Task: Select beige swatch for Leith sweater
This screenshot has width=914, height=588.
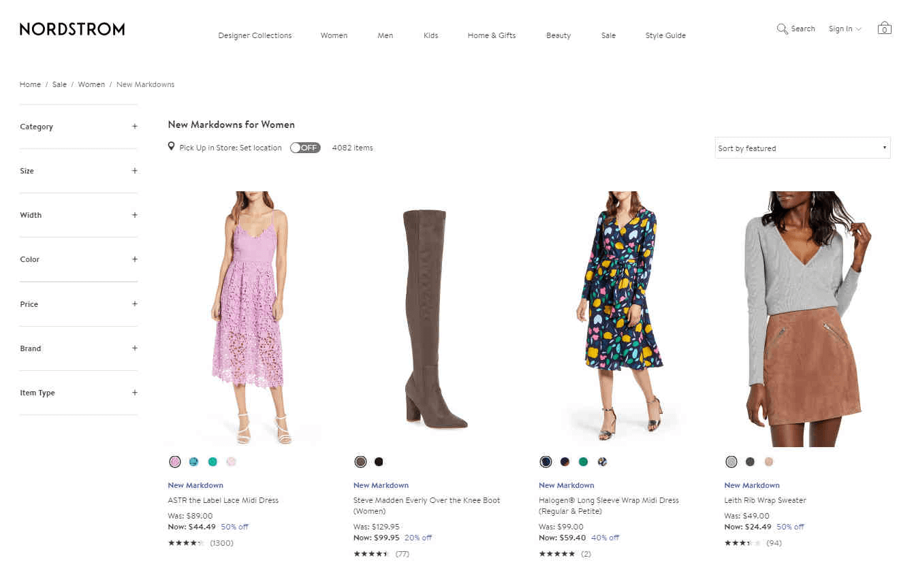Action: click(769, 461)
